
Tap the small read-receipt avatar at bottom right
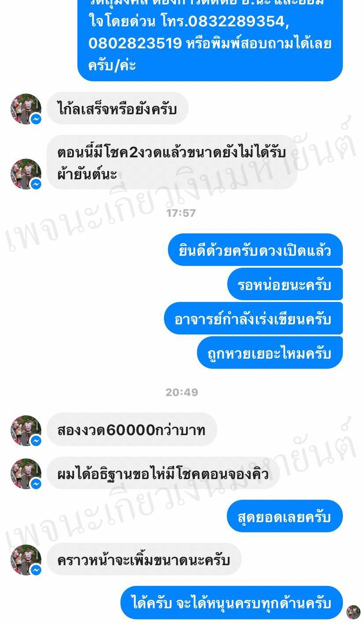353,612
